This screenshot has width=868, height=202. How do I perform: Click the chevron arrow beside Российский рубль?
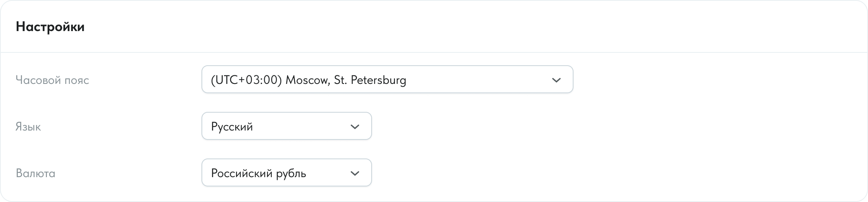click(x=355, y=173)
